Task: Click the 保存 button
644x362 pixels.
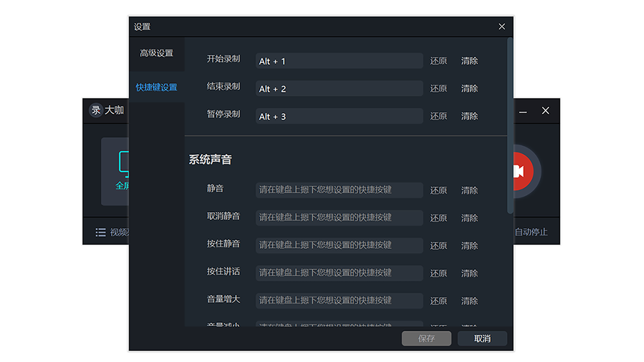Action: point(426,338)
